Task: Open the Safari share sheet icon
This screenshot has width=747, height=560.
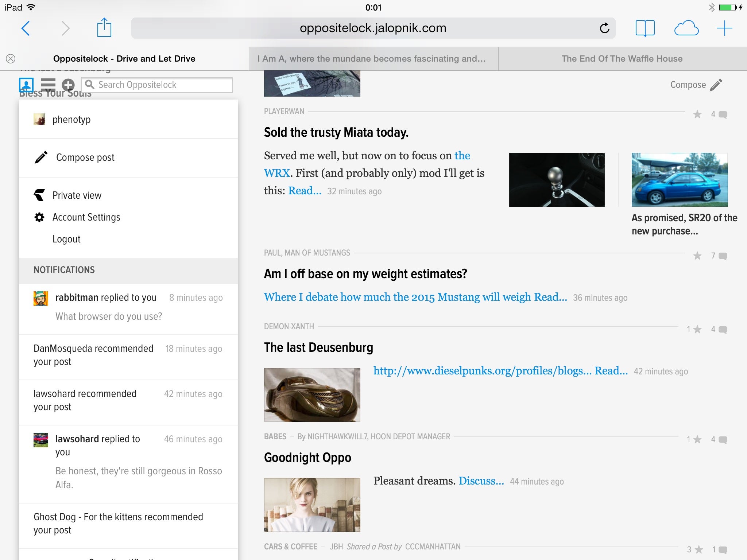Action: coord(104,28)
